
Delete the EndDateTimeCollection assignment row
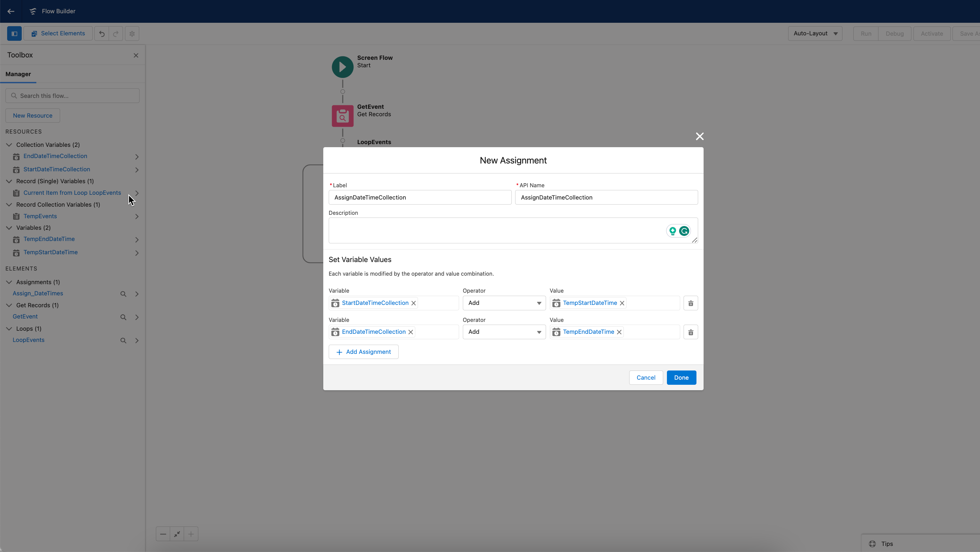tap(690, 332)
